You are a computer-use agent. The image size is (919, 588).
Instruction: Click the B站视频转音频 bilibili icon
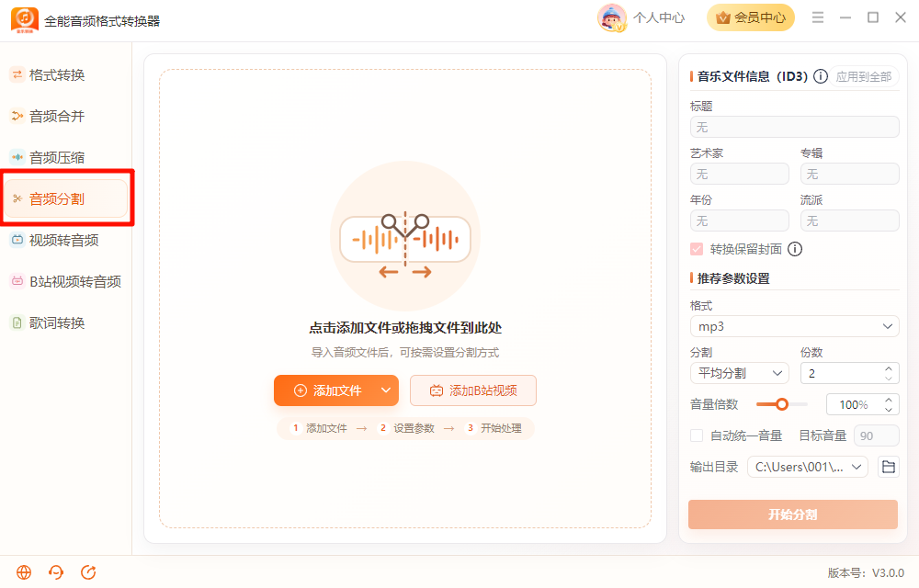point(17,282)
